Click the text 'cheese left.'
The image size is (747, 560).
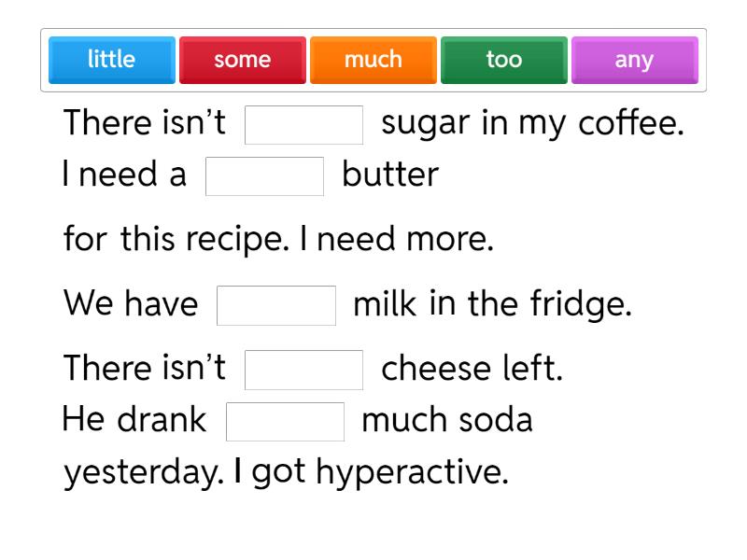[472, 370]
